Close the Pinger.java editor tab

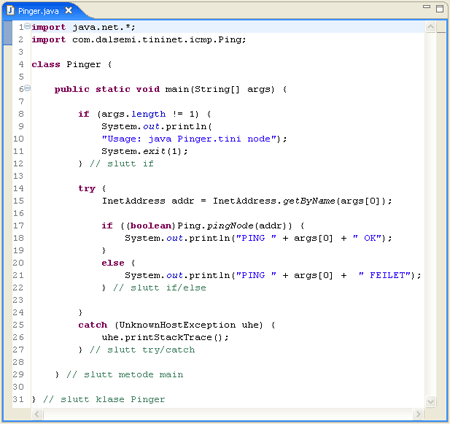[x=68, y=11]
